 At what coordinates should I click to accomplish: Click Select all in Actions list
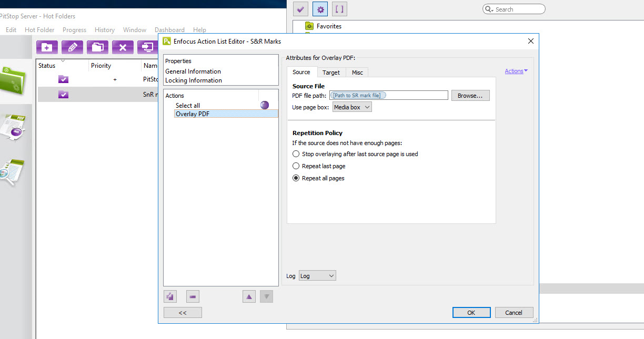pyautogui.click(x=188, y=106)
